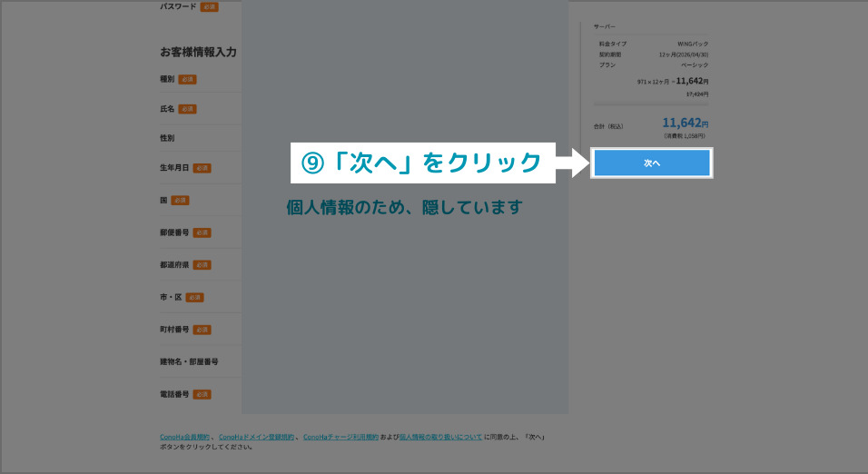The height and width of the screenshot is (474, 868).
Task: Click the struck-through 17,424円 price
Action: [x=697, y=94]
